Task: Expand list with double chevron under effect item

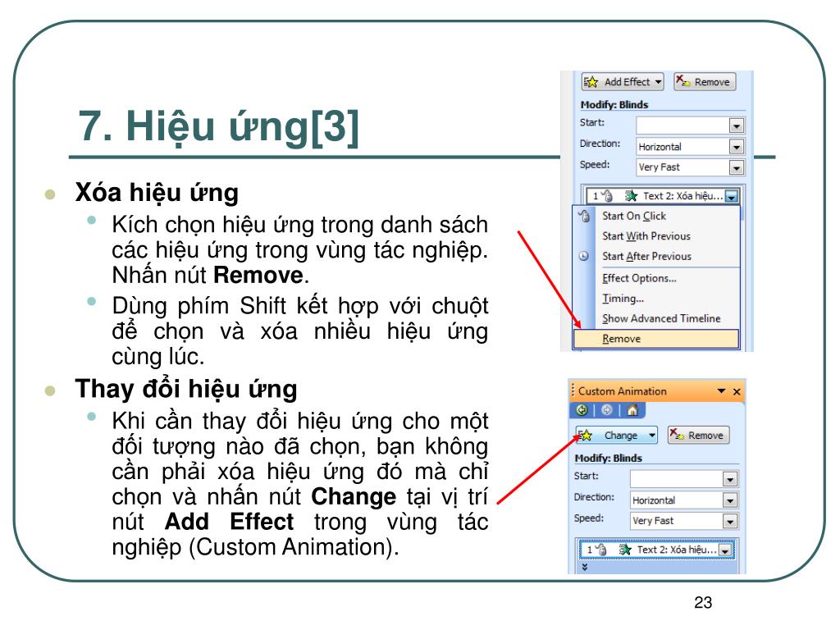Action: 584,567
